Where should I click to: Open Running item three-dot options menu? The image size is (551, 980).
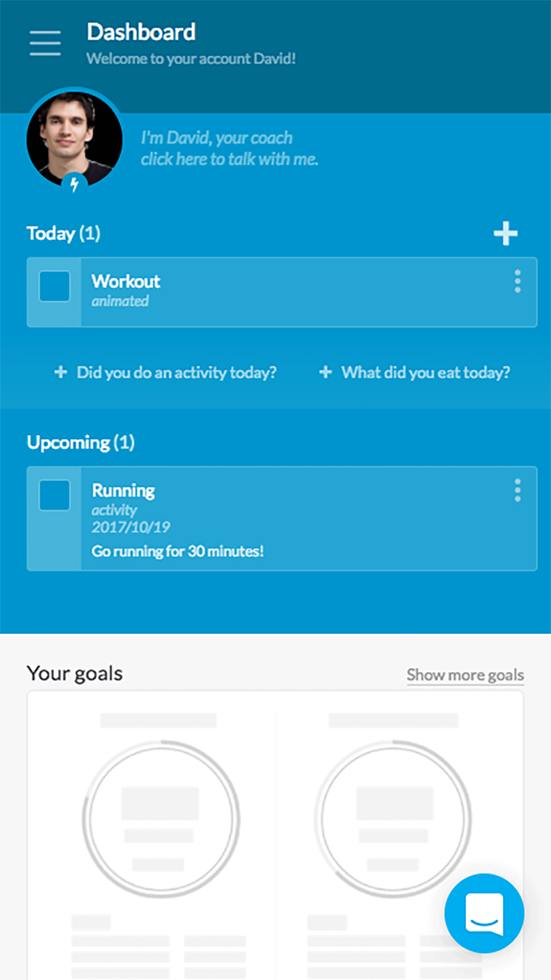(517, 490)
